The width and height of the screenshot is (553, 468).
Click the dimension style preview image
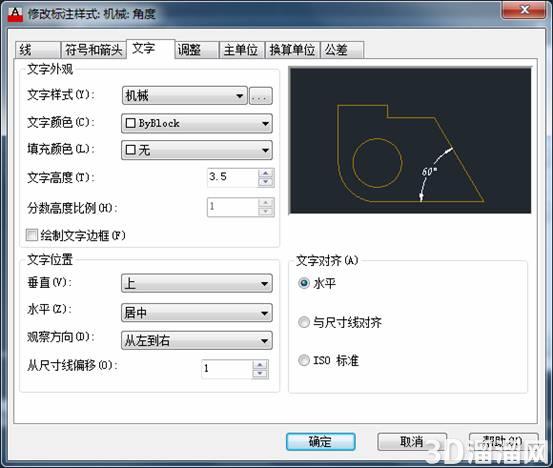[x=410, y=141]
